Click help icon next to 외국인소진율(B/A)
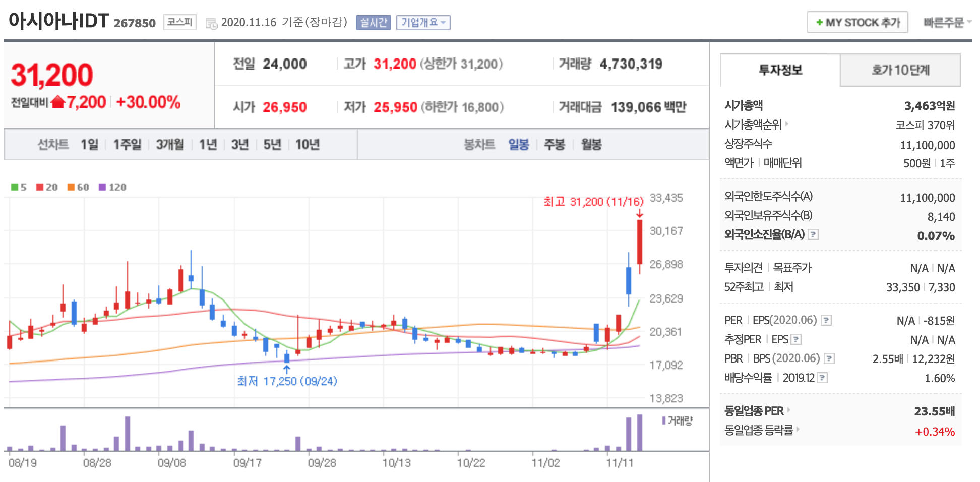This screenshot has width=980, height=482. point(813,234)
